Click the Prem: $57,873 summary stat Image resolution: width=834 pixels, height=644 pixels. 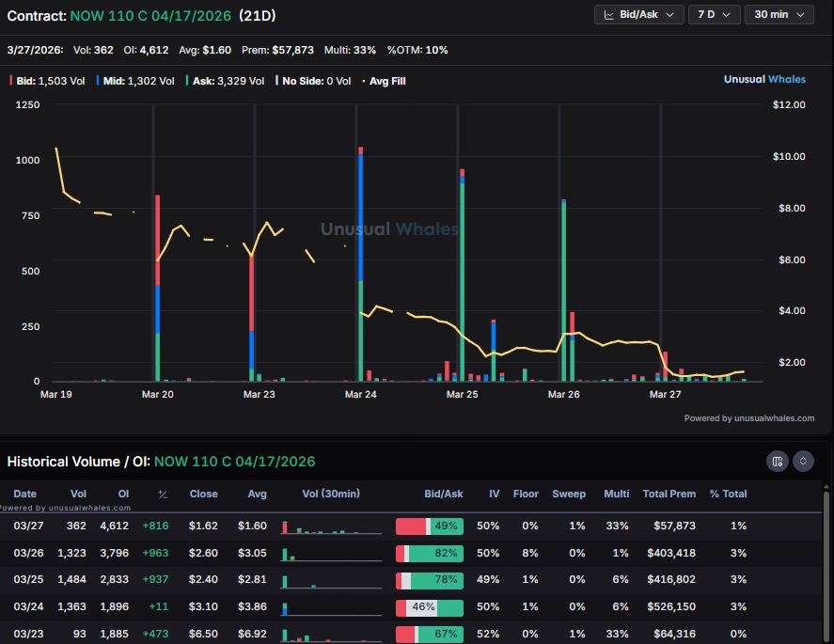277,50
